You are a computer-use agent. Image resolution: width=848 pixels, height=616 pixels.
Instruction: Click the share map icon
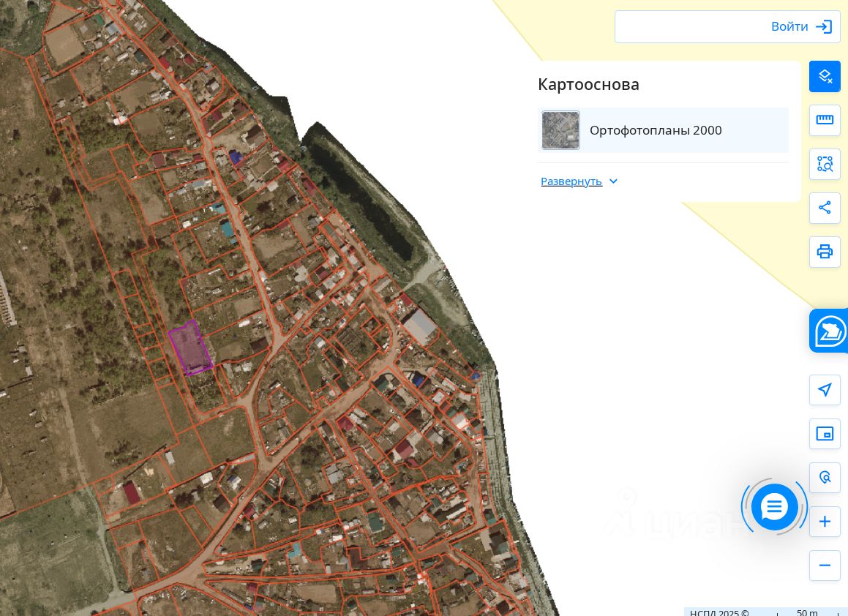[x=825, y=208]
